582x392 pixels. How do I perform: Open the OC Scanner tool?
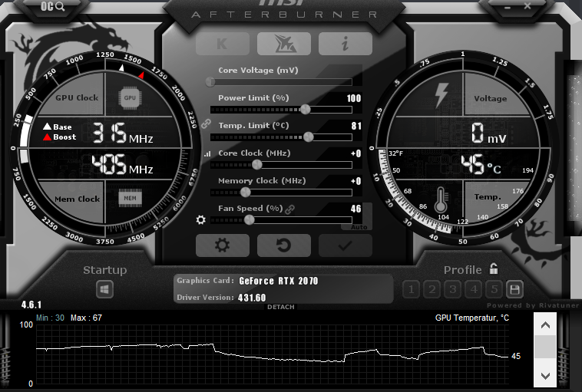pos(52,6)
